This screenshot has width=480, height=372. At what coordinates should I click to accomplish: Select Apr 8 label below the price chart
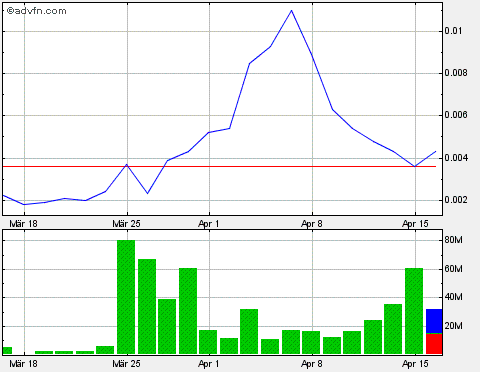pyautogui.click(x=312, y=224)
